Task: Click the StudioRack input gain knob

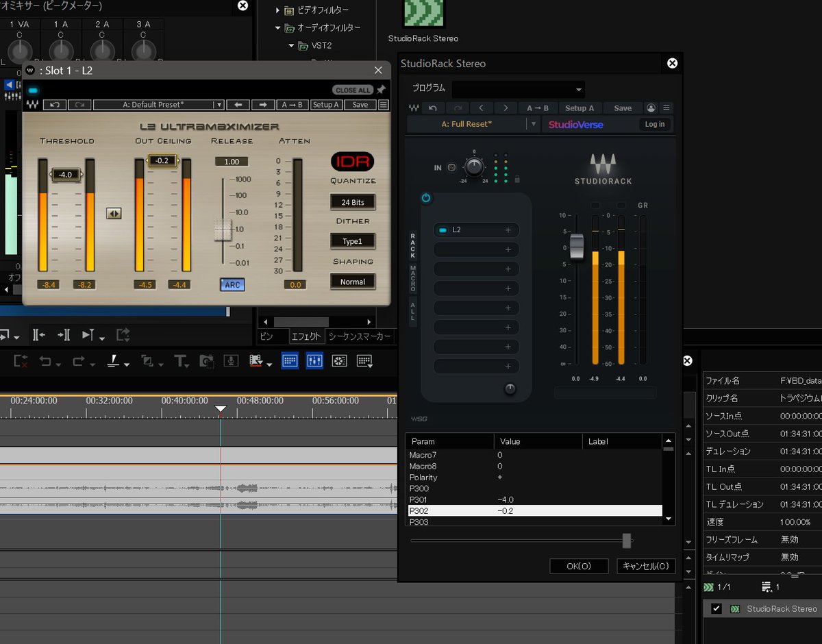Action: (x=474, y=166)
